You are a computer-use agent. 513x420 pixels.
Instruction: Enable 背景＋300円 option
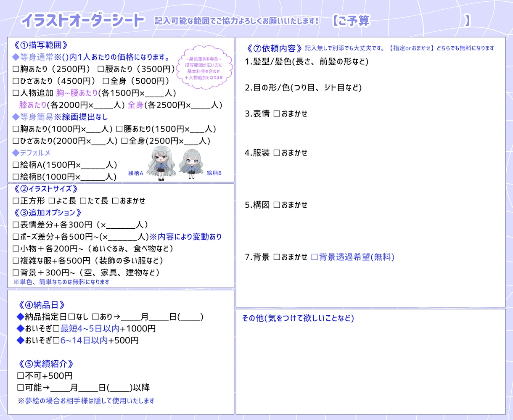[16, 273]
